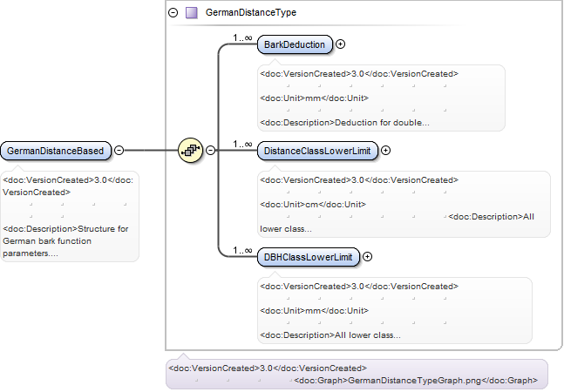Click the sequence compositor icon
The image size is (564, 392).
(x=190, y=150)
